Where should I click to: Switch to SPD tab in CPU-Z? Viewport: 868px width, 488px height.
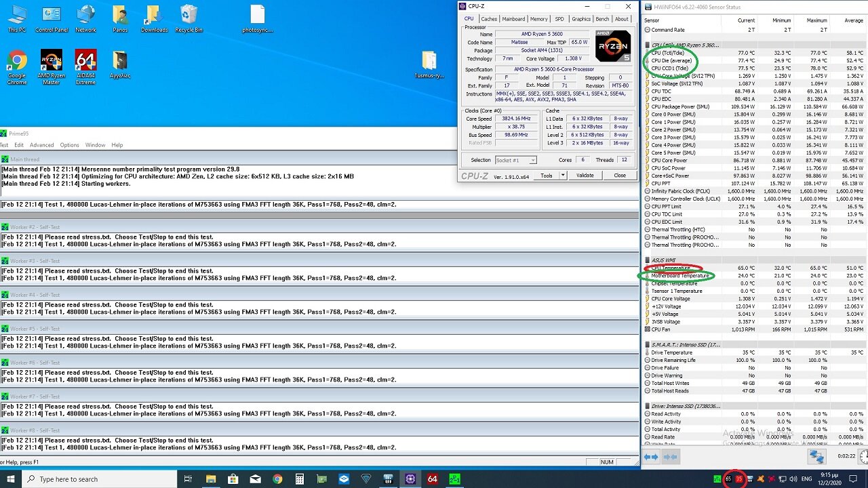559,19
